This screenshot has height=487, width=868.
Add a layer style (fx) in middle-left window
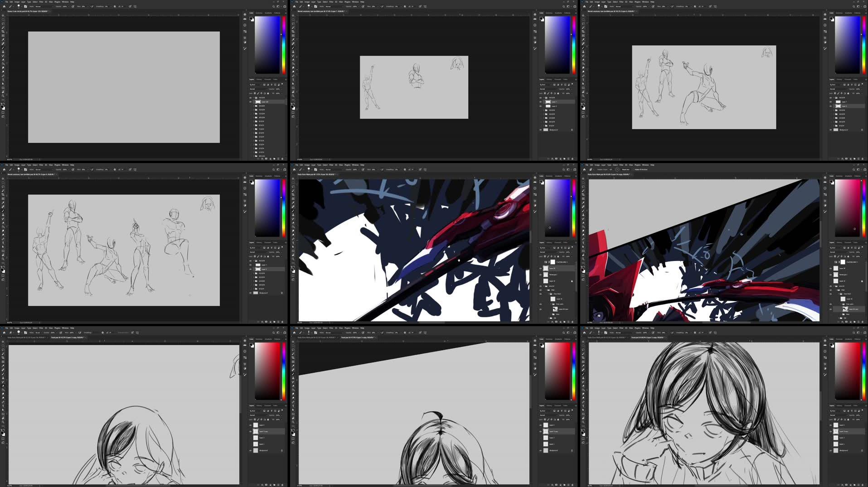[262, 322]
